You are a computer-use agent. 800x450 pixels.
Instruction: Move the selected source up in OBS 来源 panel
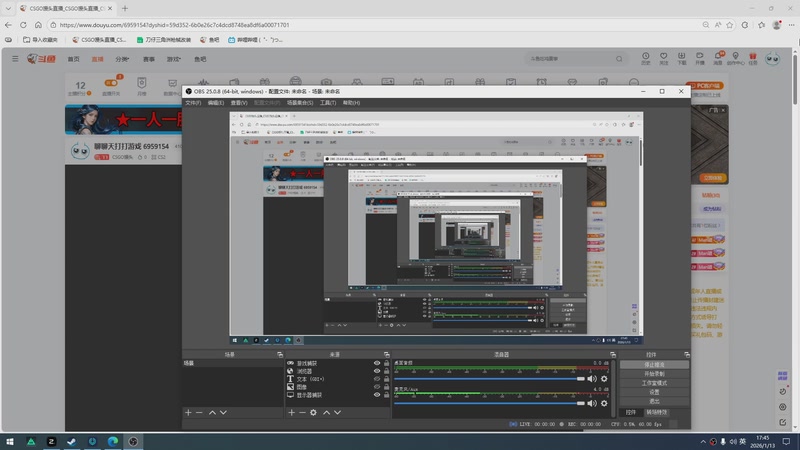pos(327,412)
